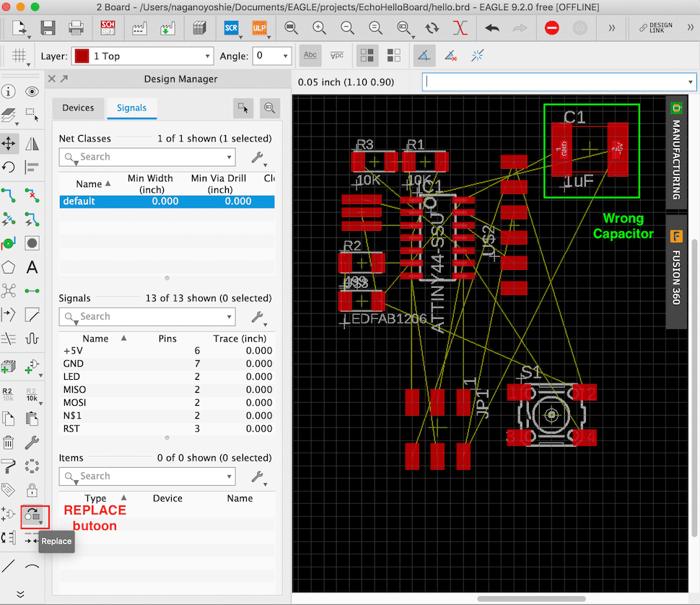Toggle the grid settings button
The width and height of the screenshot is (700, 605).
19,56
